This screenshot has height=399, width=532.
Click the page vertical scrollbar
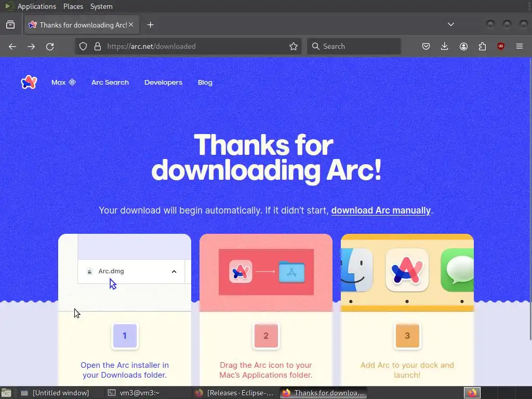tap(530, 199)
